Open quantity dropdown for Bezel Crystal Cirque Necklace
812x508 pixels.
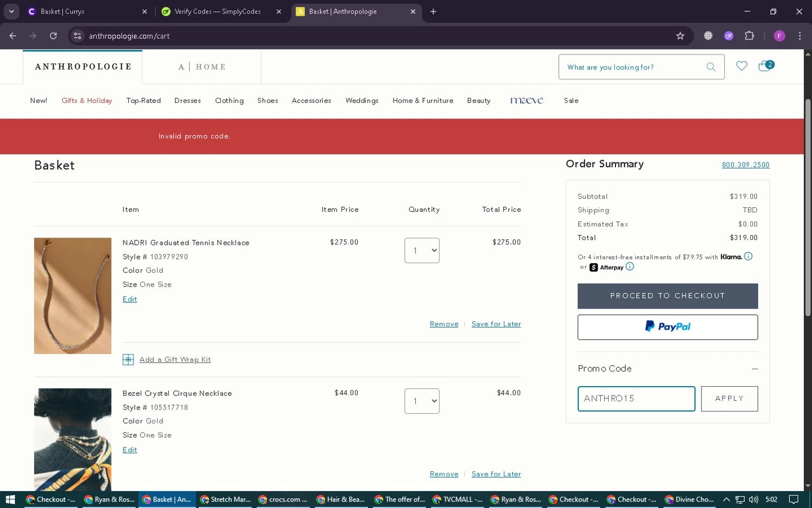click(x=422, y=401)
